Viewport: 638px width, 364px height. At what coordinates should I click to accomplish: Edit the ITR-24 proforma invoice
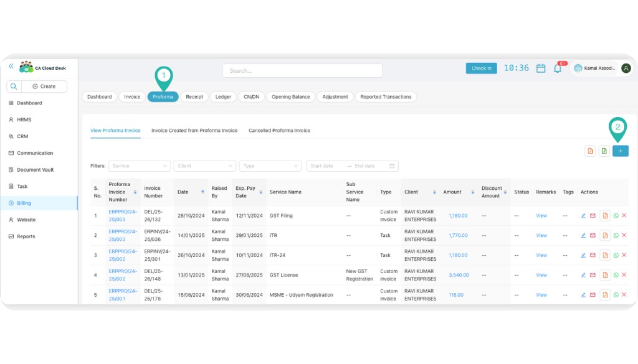tap(583, 255)
